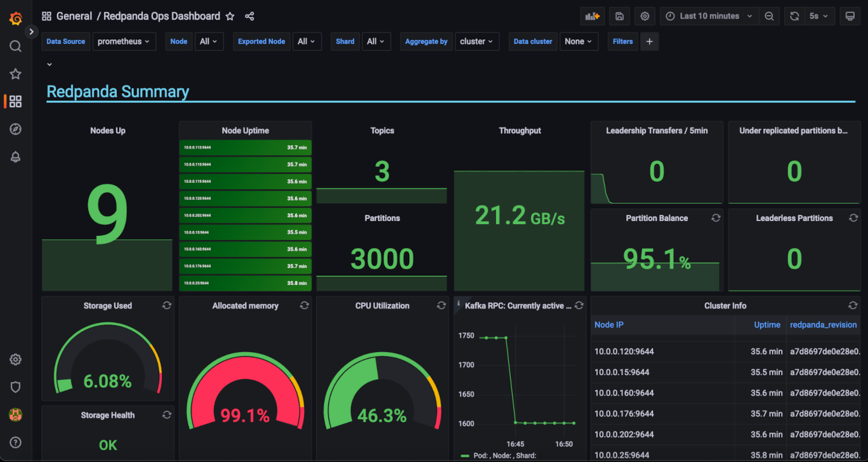Screen dimensions: 868x462
Task: Open Starred dashboards from sidebar
Action: tap(16, 74)
